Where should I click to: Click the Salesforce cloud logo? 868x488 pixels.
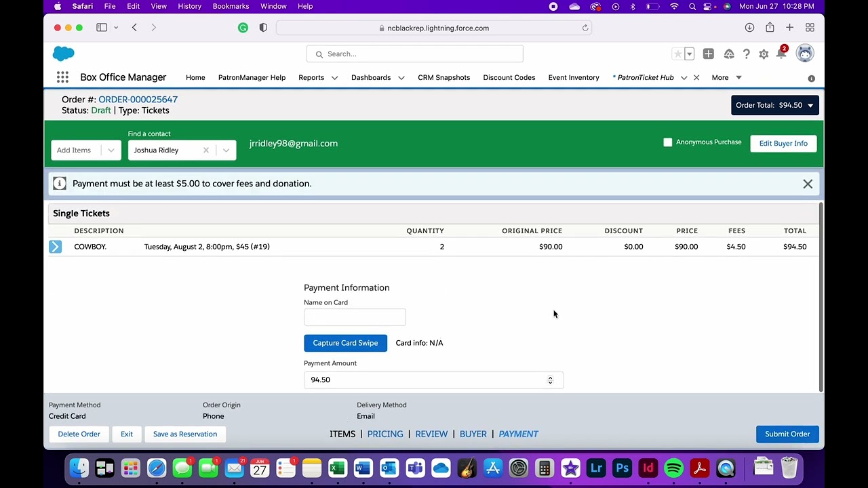[x=63, y=54]
